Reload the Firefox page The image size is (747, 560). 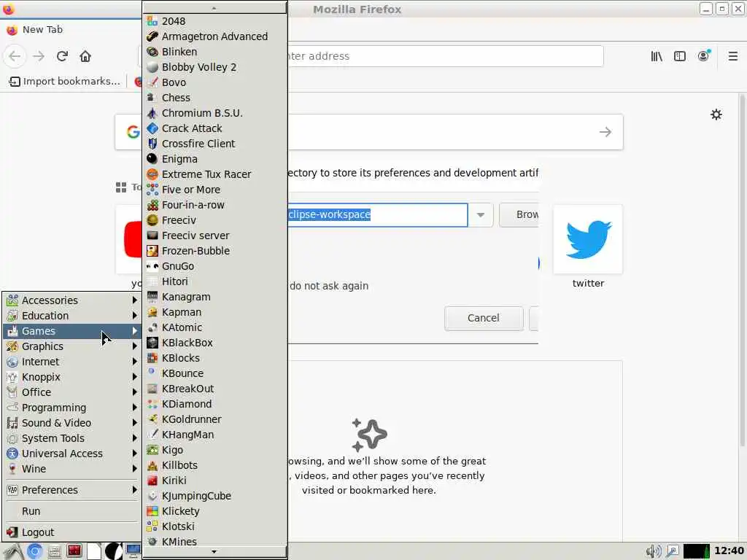click(62, 56)
